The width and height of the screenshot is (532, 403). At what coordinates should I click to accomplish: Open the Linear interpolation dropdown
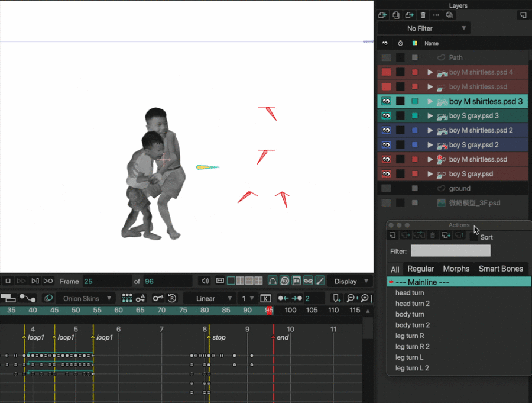209,298
